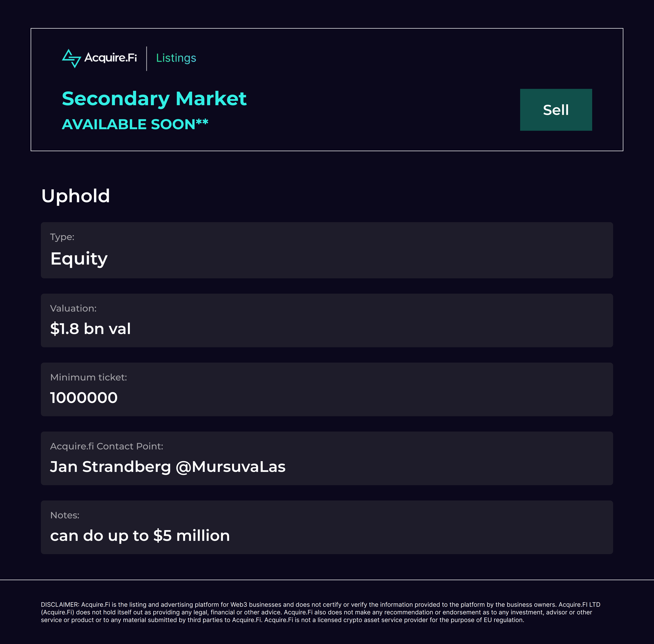Click the Acquire.Fi triangle logo icon
The width and height of the screenshot is (654, 644).
click(71, 58)
